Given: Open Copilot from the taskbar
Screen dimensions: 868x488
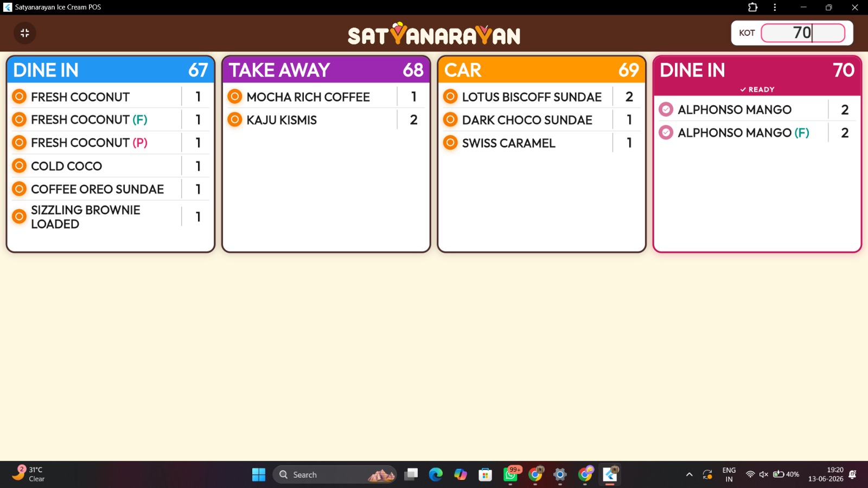Looking at the screenshot, I should tap(461, 474).
